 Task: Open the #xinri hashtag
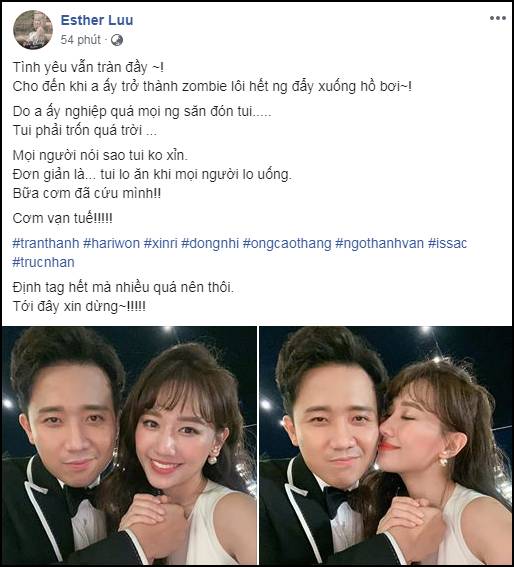coord(161,243)
